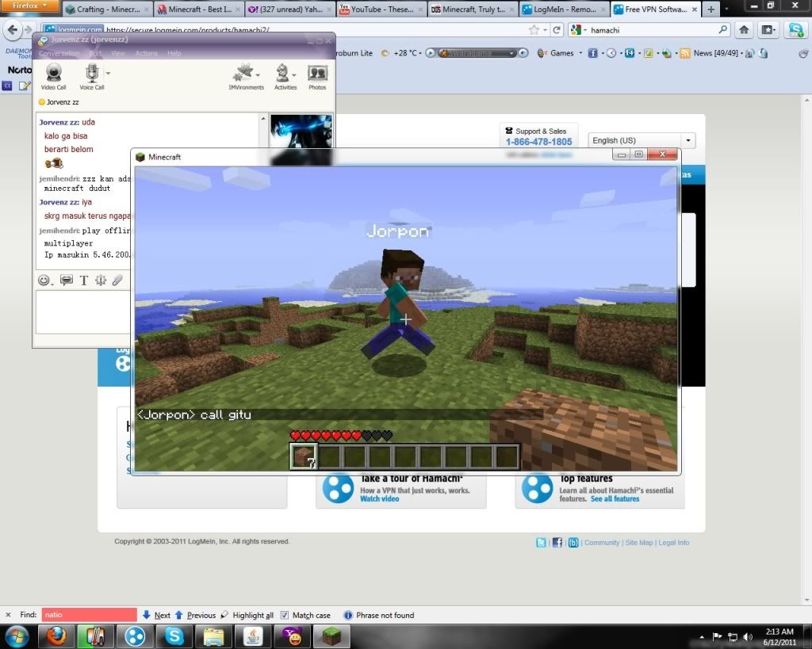Select the dirt block hotbar slot in Minecraft
The height and width of the screenshot is (649, 812).
[304, 456]
